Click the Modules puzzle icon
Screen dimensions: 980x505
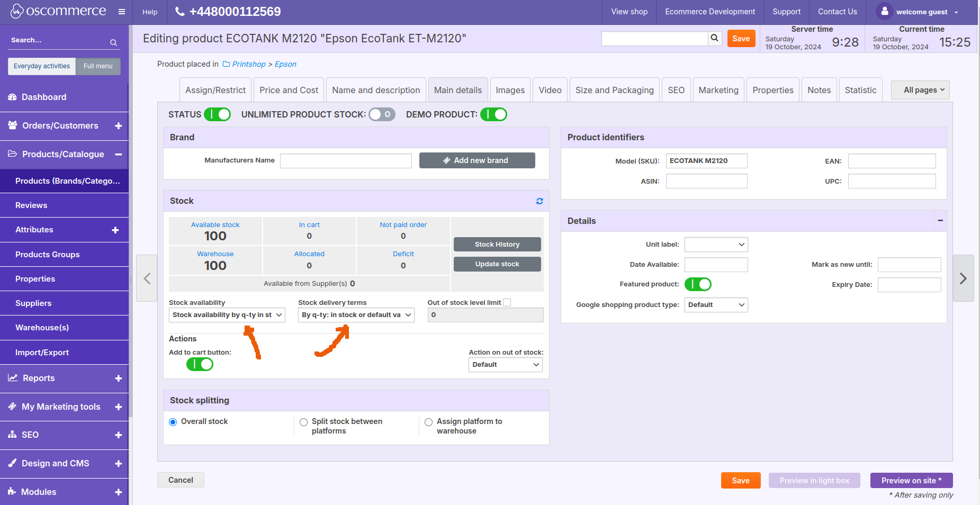click(12, 492)
